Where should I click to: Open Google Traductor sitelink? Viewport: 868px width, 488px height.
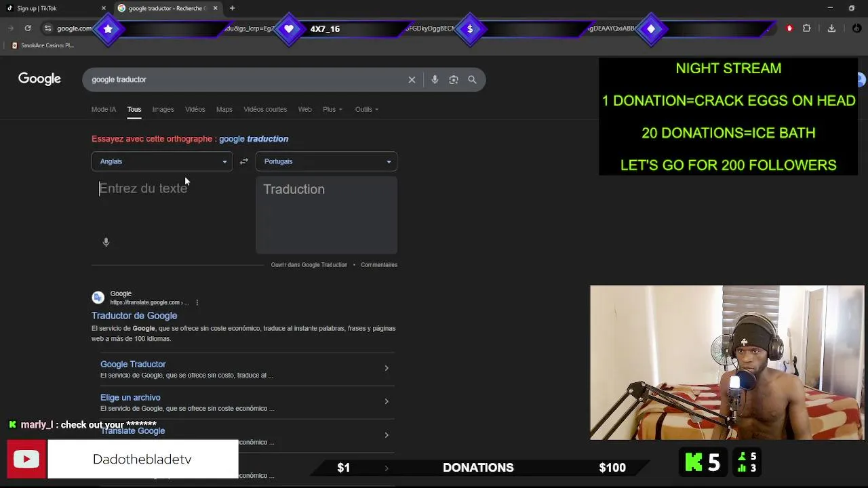click(133, 364)
